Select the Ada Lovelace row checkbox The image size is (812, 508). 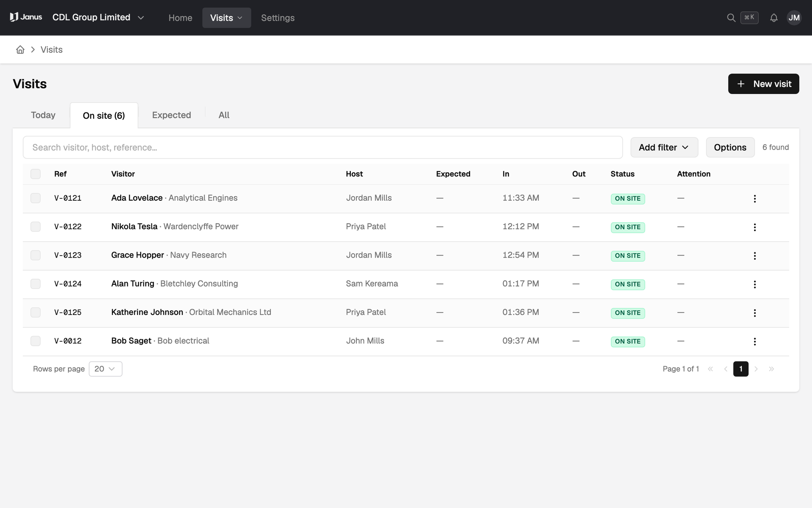coord(35,198)
